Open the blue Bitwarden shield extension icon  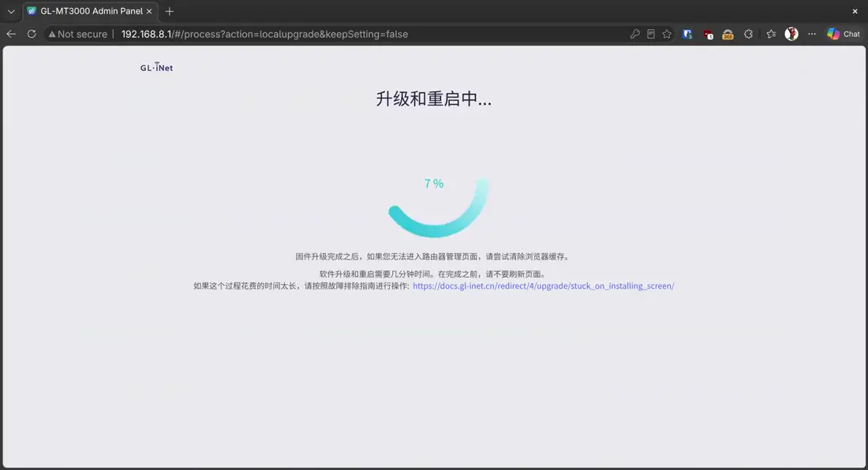click(687, 34)
